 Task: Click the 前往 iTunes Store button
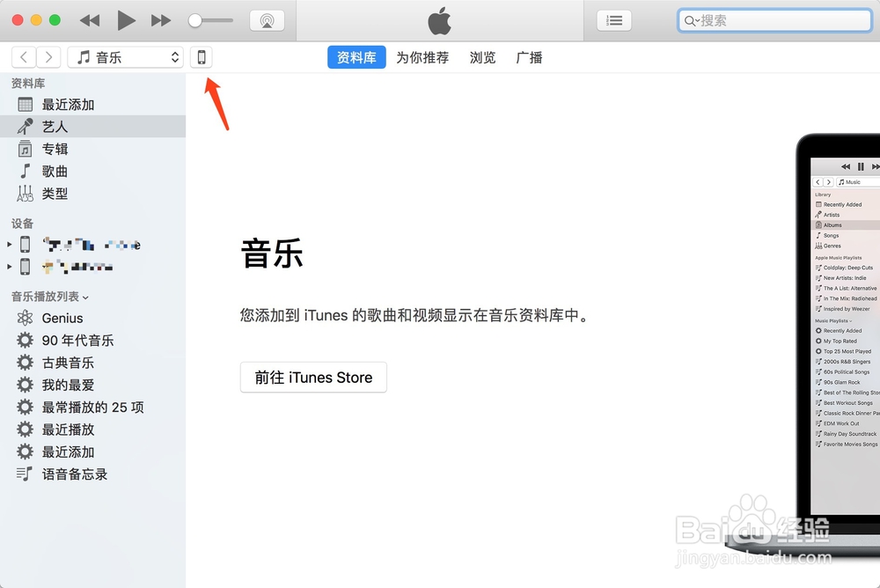314,378
